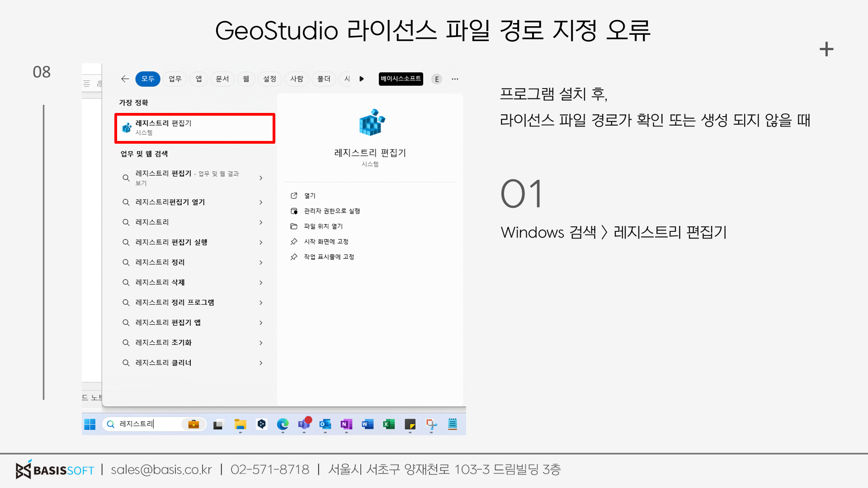The image size is (868, 488).
Task: Expand chevron for 레지스트리 초기화 suggestion
Action: tap(261, 343)
